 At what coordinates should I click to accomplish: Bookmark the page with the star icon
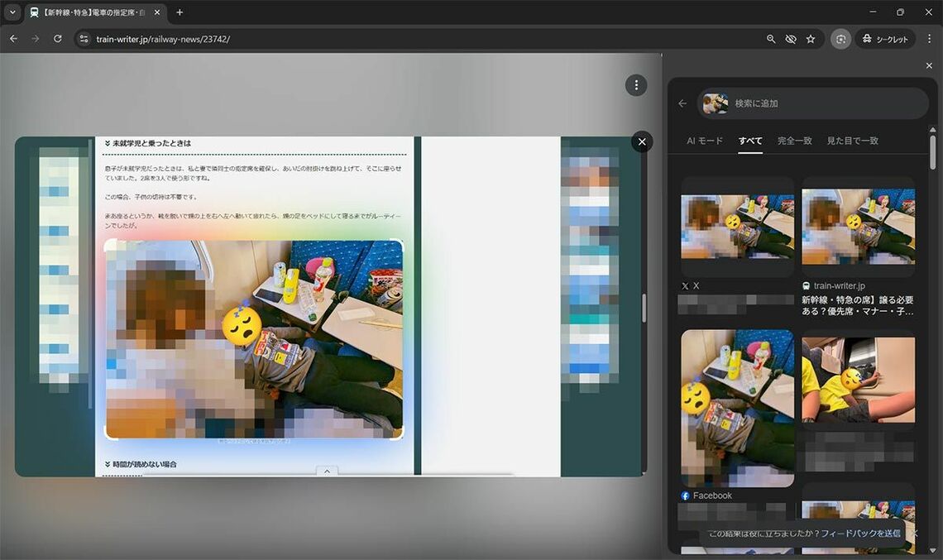click(x=811, y=39)
